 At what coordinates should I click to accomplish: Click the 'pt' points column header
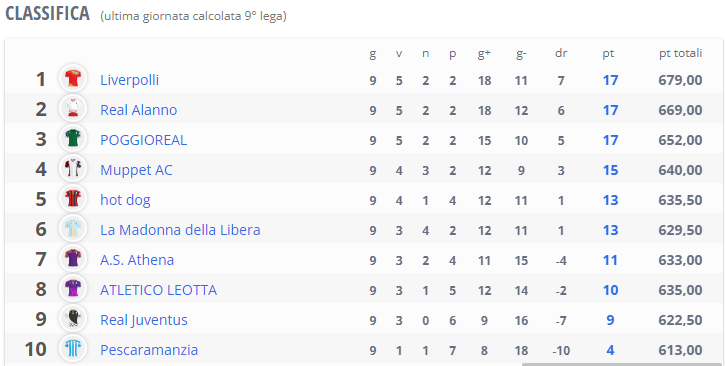coord(608,54)
